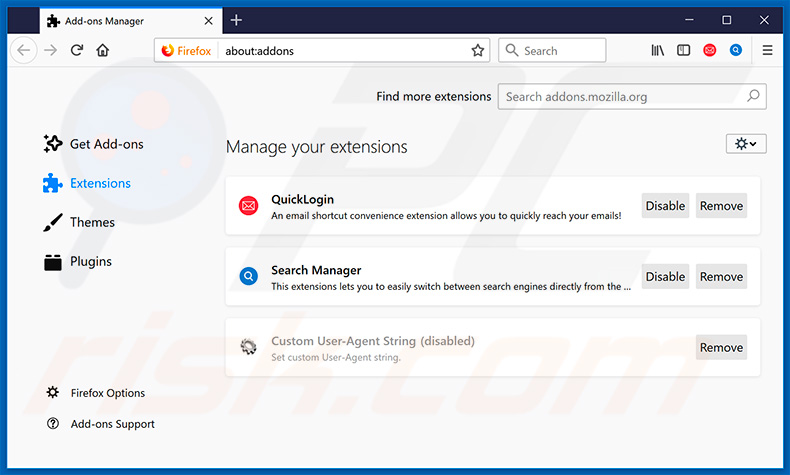Expand the gear tools dropdown

coord(745,144)
